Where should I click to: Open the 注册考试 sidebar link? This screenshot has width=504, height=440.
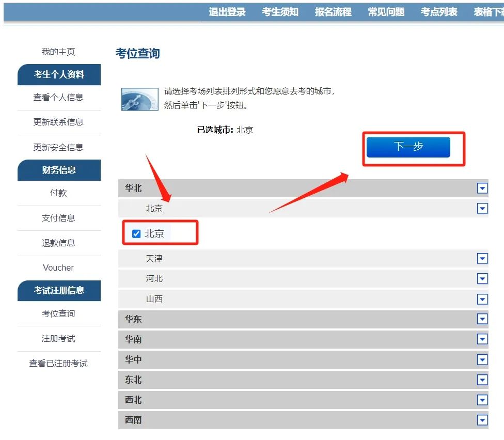tap(58, 338)
